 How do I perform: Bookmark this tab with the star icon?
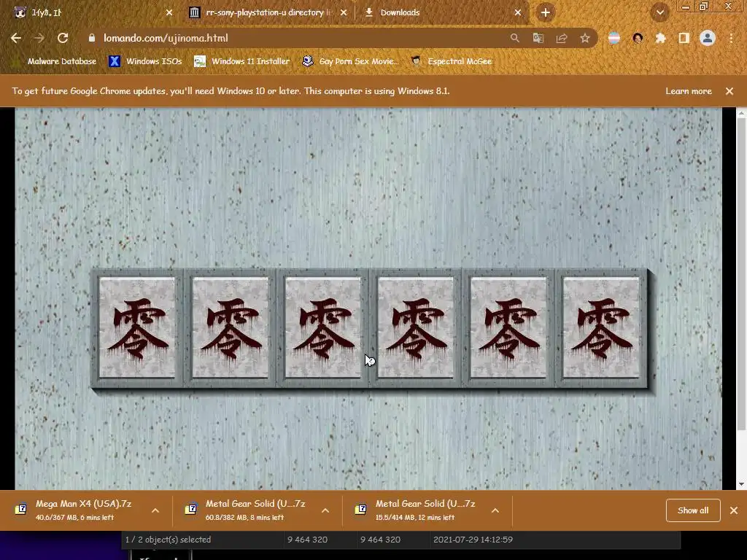click(x=585, y=38)
